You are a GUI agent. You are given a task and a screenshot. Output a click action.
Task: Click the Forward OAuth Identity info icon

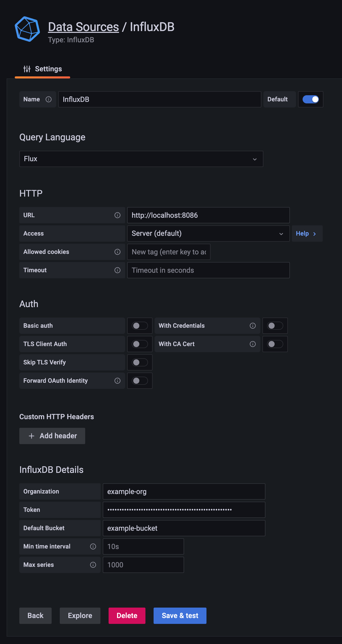(x=117, y=381)
